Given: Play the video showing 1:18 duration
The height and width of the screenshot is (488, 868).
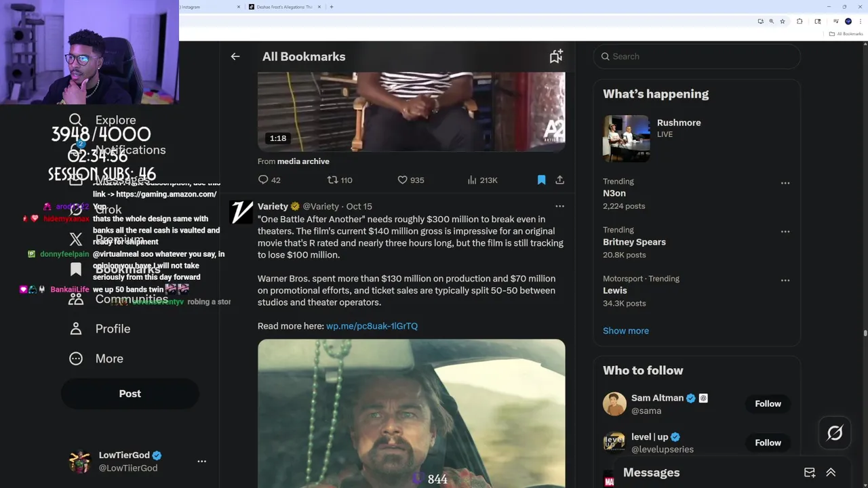Looking at the screenshot, I should point(411,112).
